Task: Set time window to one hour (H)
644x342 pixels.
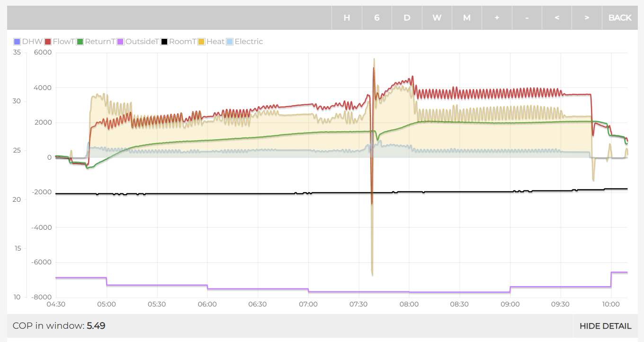Action: click(x=347, y=18)
